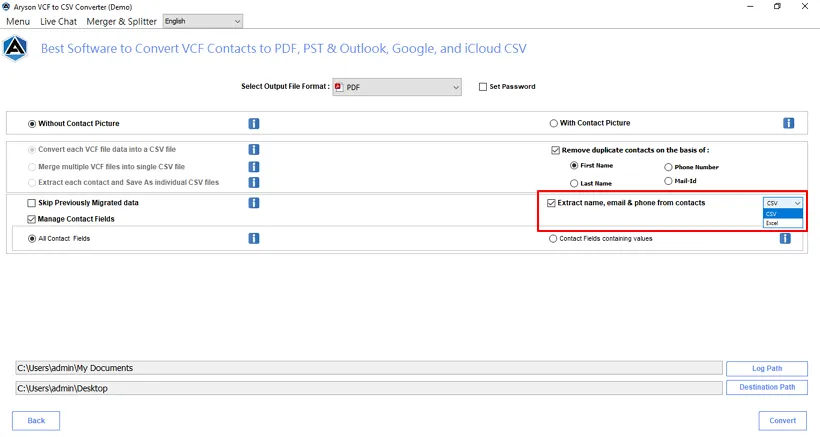Toggle Extract name, email & phone checkbox

[x=551, y=203]
